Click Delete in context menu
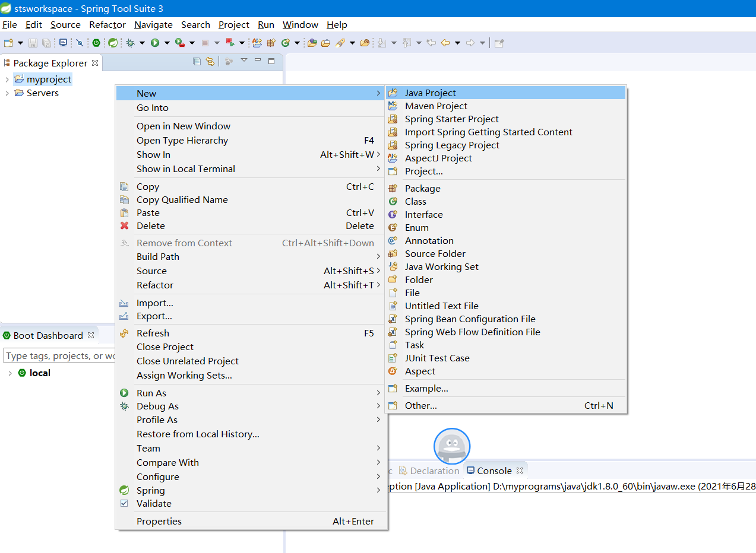The width and height of the screenshot is (756, 553). point(251,225)
